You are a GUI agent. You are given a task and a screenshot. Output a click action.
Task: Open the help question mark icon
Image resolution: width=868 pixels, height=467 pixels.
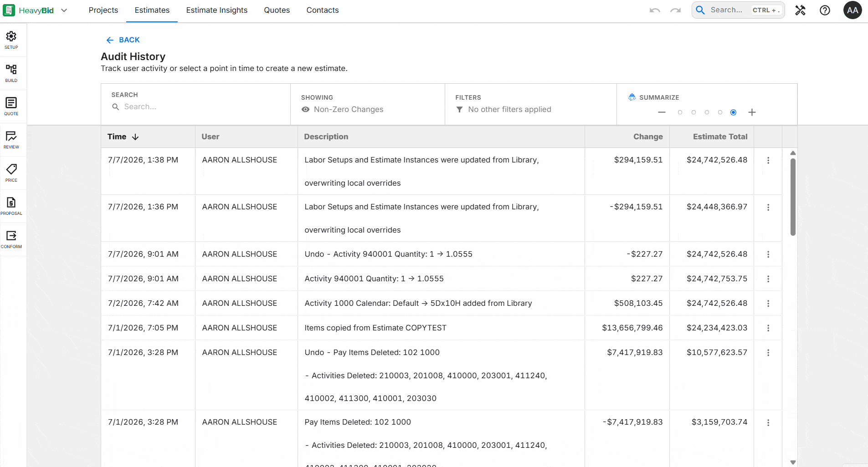coord(825,10)
